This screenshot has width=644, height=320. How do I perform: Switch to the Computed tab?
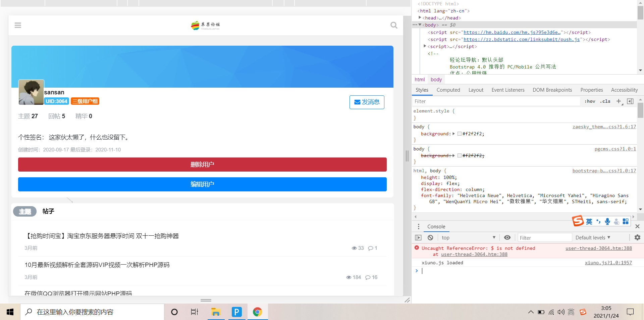[448, 90]
